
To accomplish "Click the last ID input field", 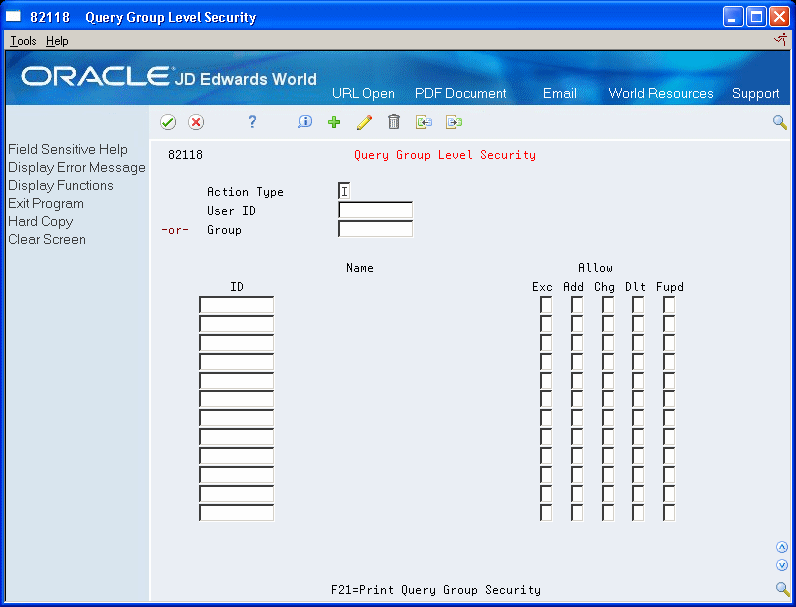I will click(237, 513).
